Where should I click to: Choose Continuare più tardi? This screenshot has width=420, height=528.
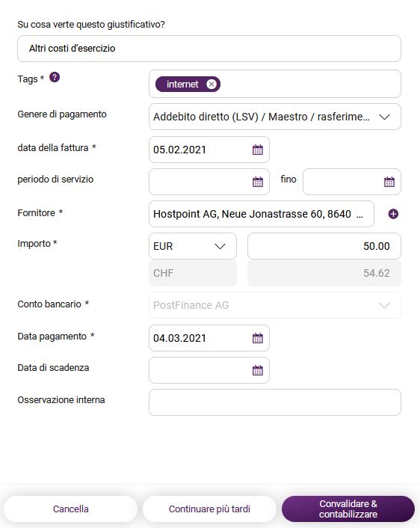click(209, 509)
